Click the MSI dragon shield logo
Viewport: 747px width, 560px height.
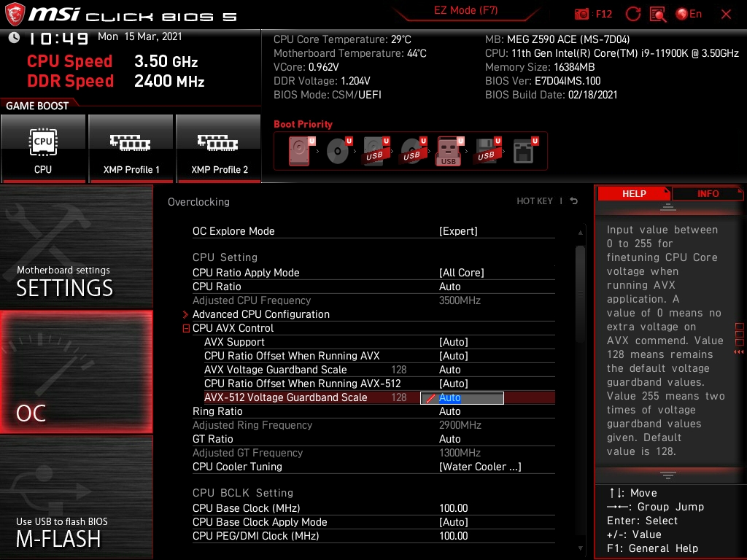15,14
